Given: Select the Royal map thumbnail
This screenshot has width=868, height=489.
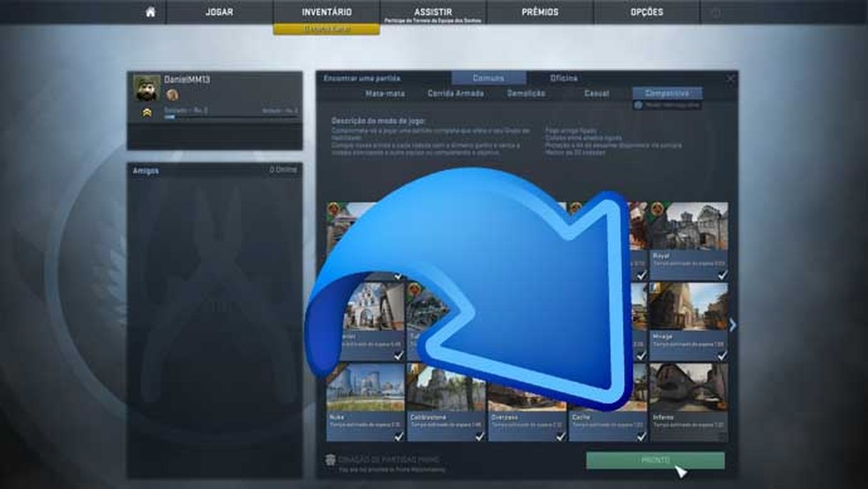Looking at the screenshot, I should click(x=689, y=226).
